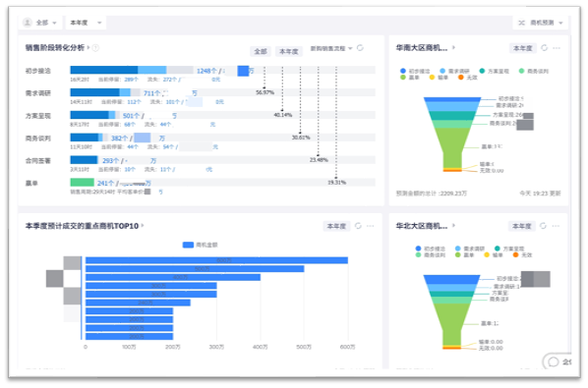The width and height of the screenshot is (588, 388).
Task: Toggle 初步接洽 legend in 华北大区 chart
Action: tap(431, 249)
